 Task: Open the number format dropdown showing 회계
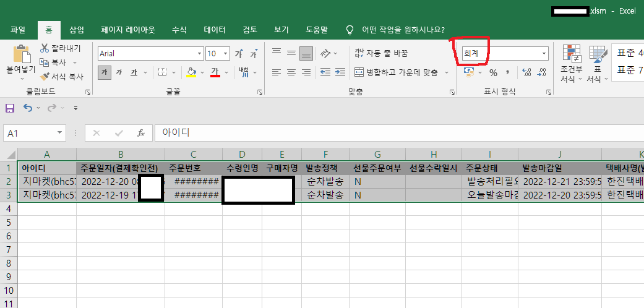coord(544,54)
